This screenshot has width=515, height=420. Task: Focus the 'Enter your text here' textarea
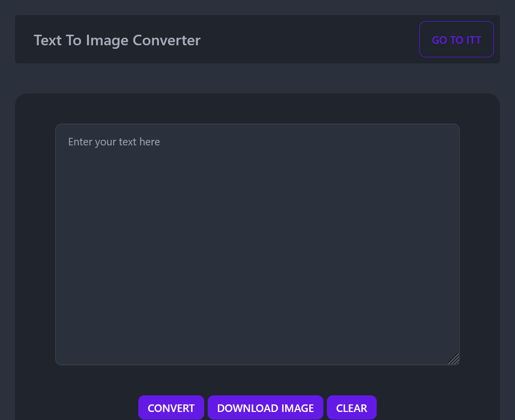(x=257, y=244)
